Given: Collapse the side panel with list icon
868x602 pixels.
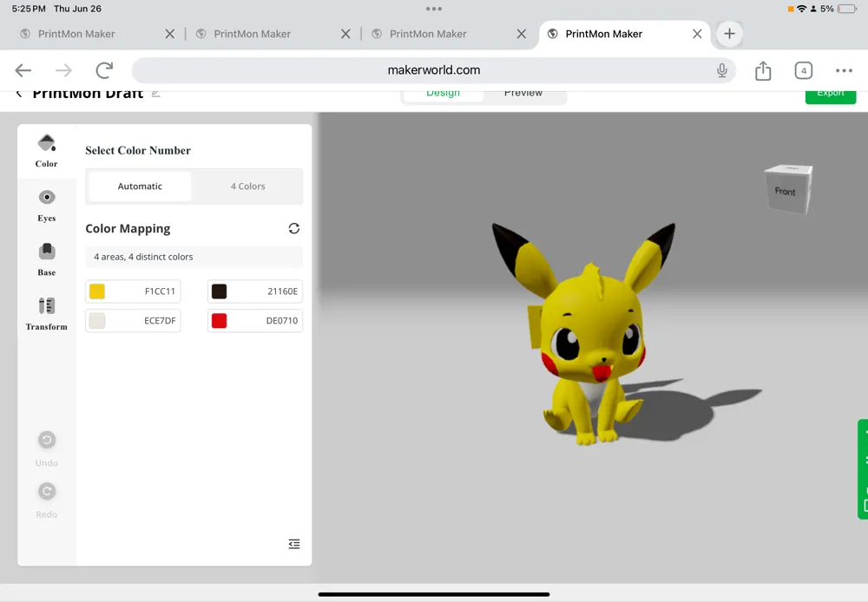Looking at the screenshot, I should tap(294, 544).
